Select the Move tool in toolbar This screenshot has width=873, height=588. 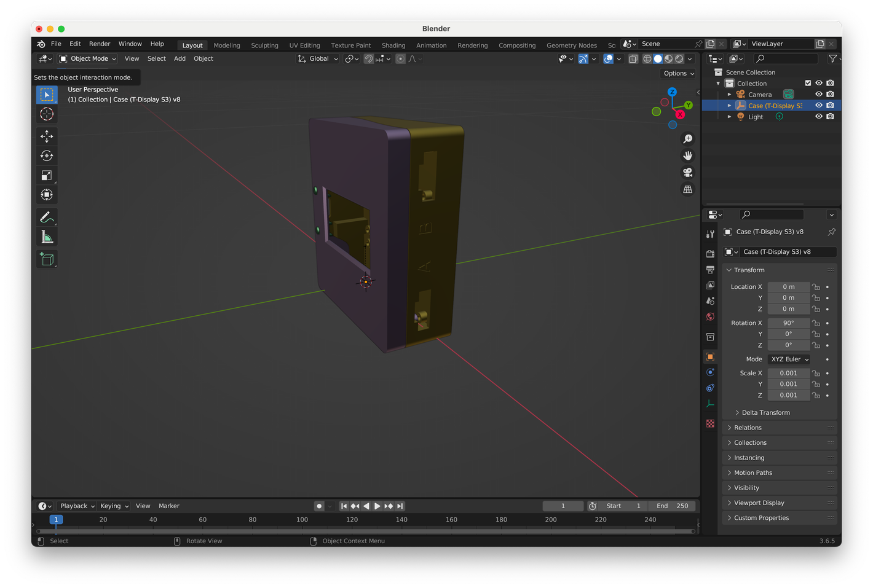click(x=47, y=136)
